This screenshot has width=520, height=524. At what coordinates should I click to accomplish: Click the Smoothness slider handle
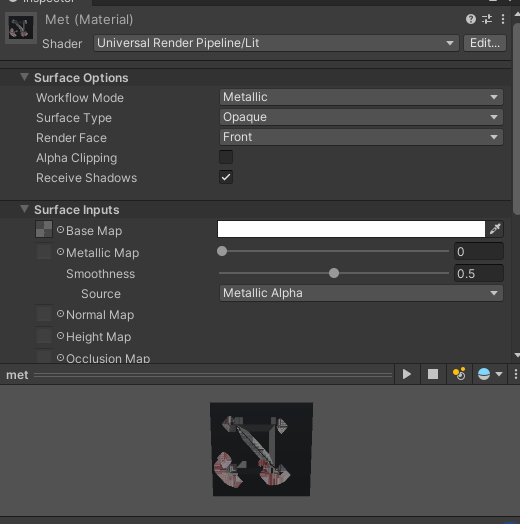334,273
